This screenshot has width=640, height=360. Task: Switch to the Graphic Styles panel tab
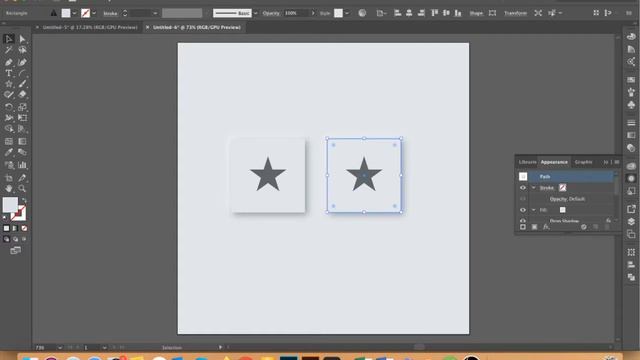coord(583,162)
